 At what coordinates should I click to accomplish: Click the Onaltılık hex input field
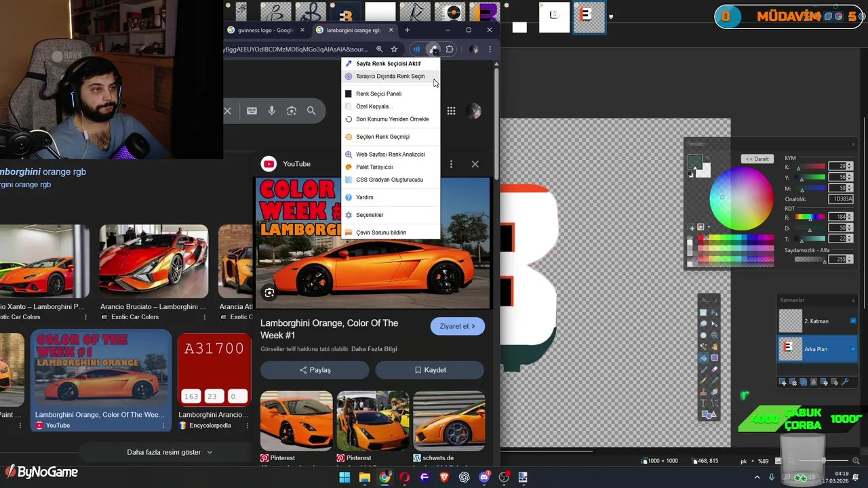coord(841,199)
